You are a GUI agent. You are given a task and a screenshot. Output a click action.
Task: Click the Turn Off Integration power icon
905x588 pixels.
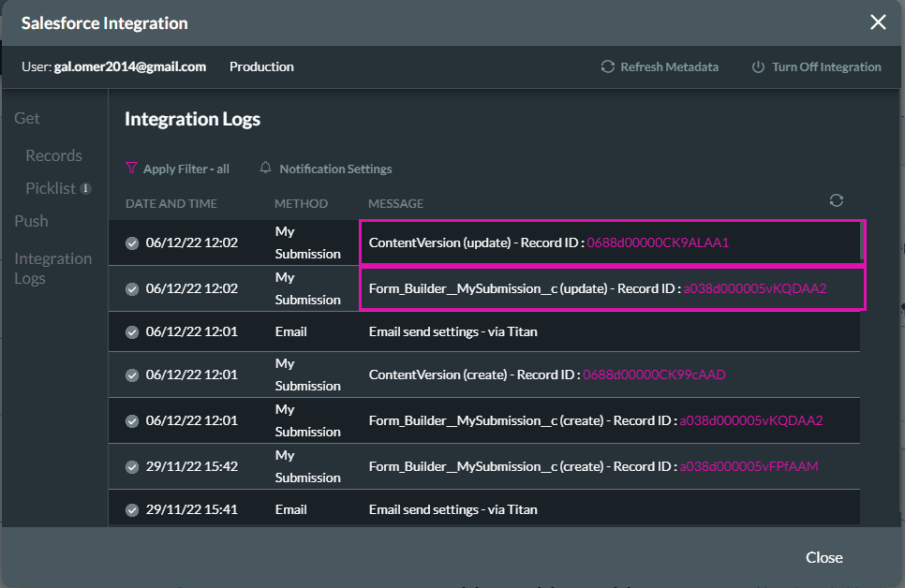pyautogui.click(x=757, y=66)
